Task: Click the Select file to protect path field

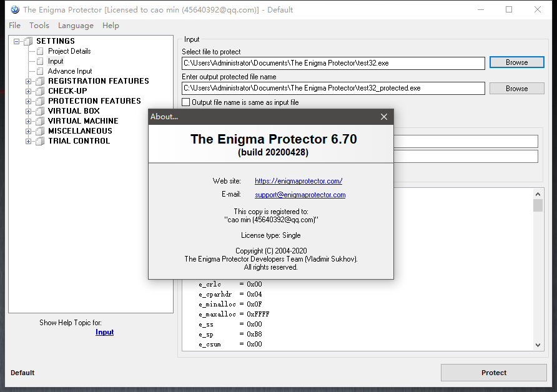Action: [333, 63]
